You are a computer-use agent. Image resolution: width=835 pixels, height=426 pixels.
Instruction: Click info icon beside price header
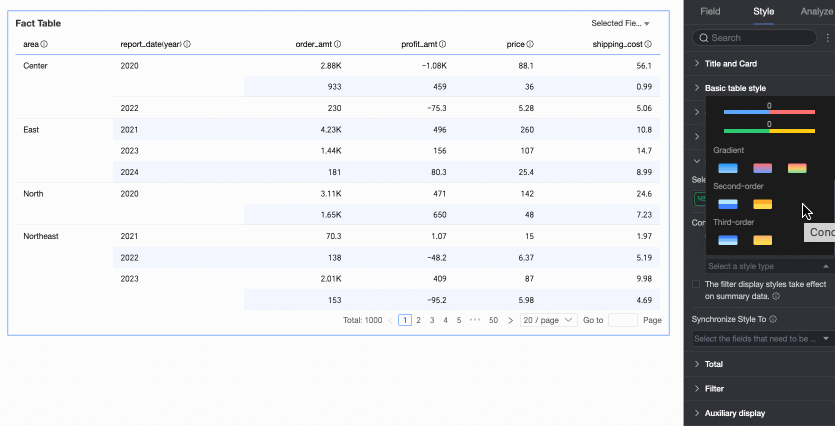(x=530, y=45)
